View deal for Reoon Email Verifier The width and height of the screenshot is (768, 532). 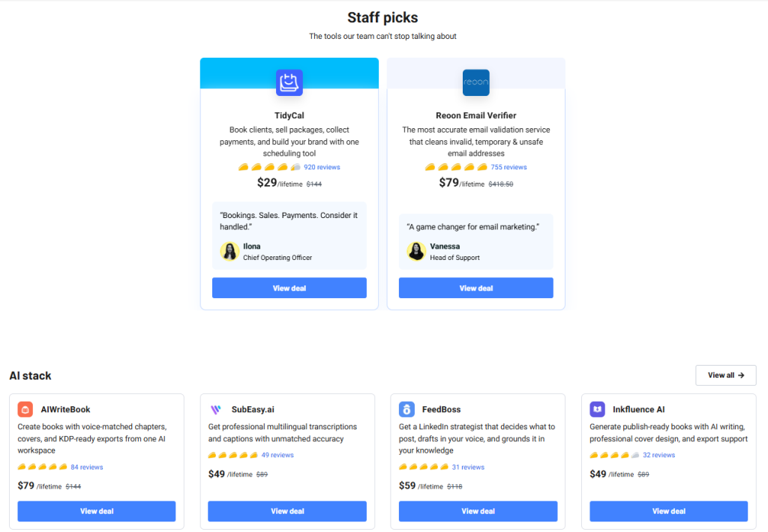tap(475, 288)
